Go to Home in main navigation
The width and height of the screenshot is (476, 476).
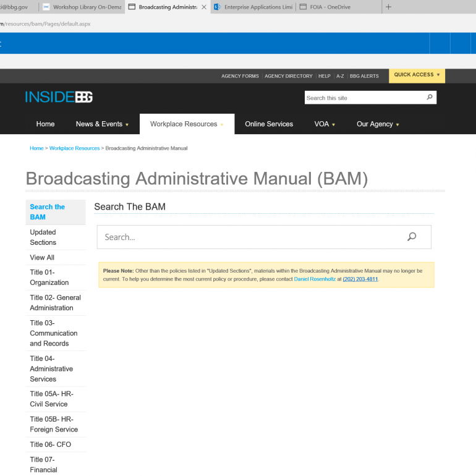pos(45,124)
